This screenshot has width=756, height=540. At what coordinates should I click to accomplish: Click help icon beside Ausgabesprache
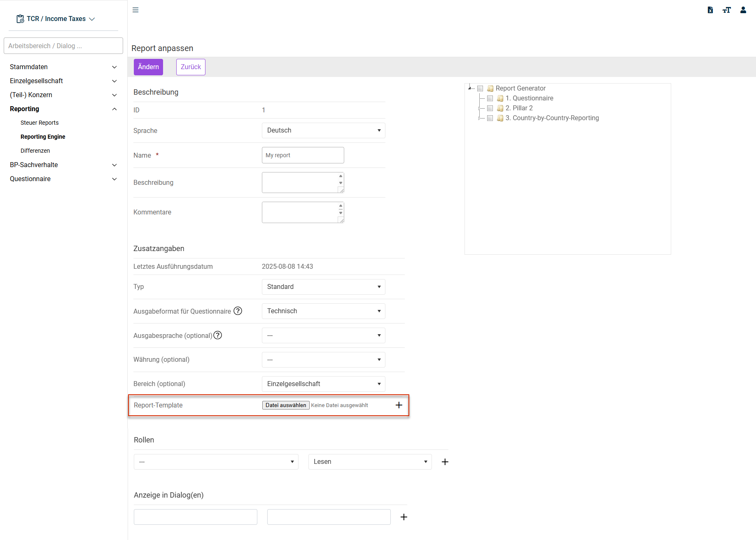pos(218,335)
